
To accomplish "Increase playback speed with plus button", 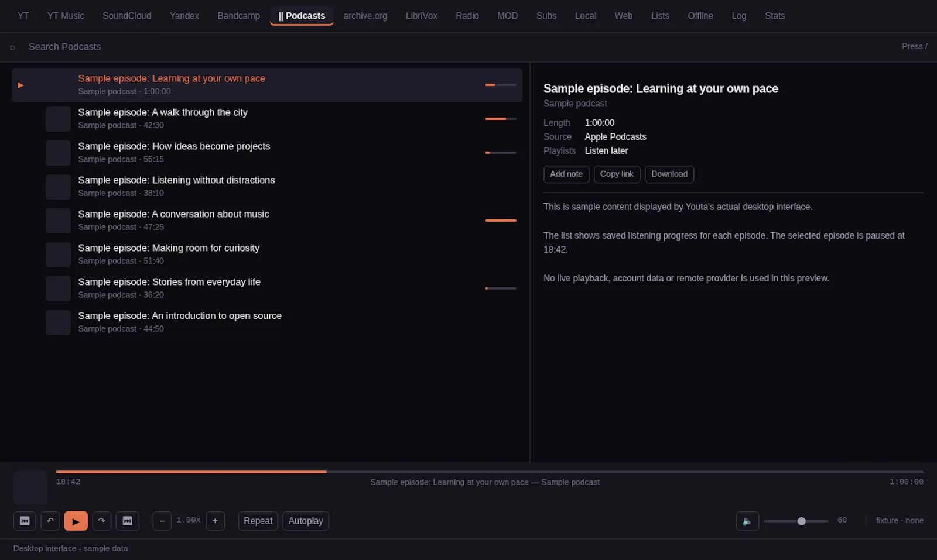I will pos(216,521).
